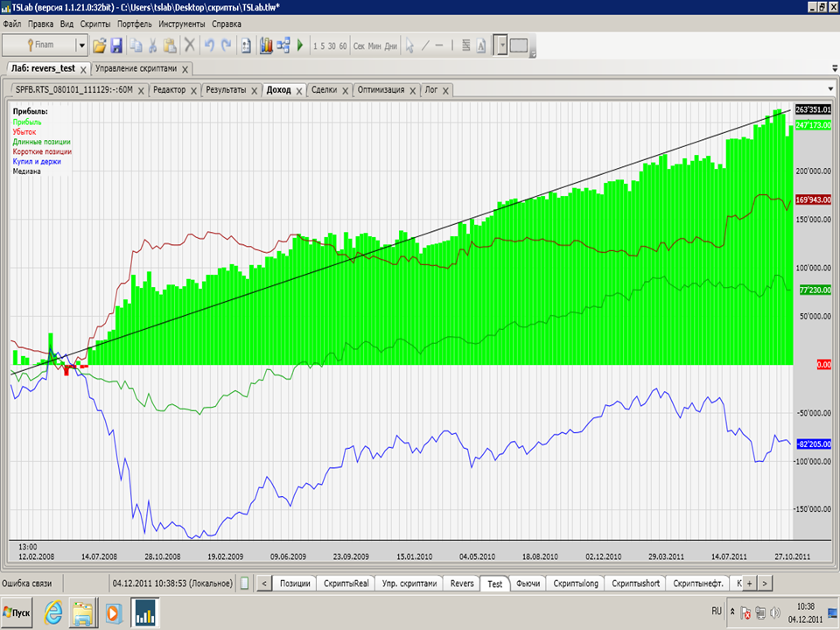Toggle the Мин timeframe button
The height and width of the screenshot is (630, 840).
tap(374, 46)
